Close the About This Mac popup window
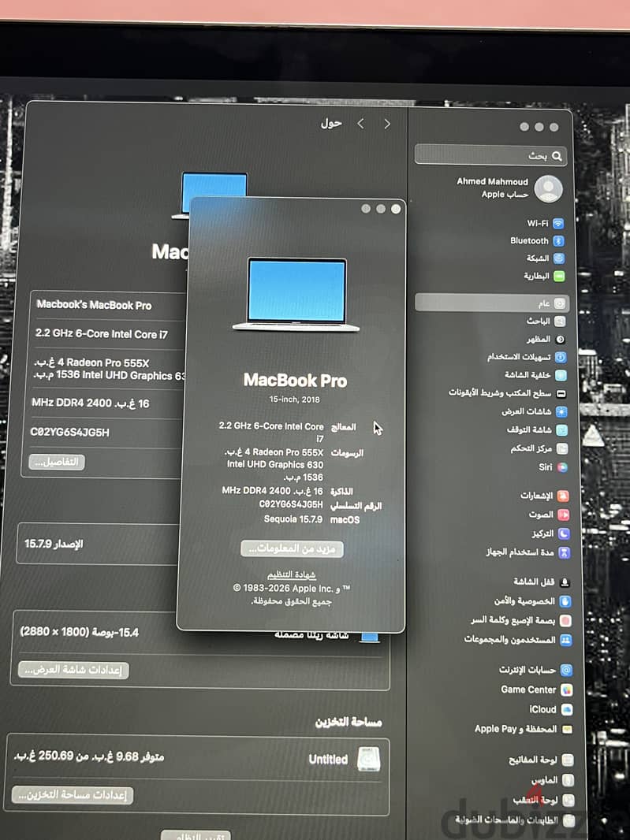Image resolution: width=630 pixels, height=840 pixels. point(396,209)
